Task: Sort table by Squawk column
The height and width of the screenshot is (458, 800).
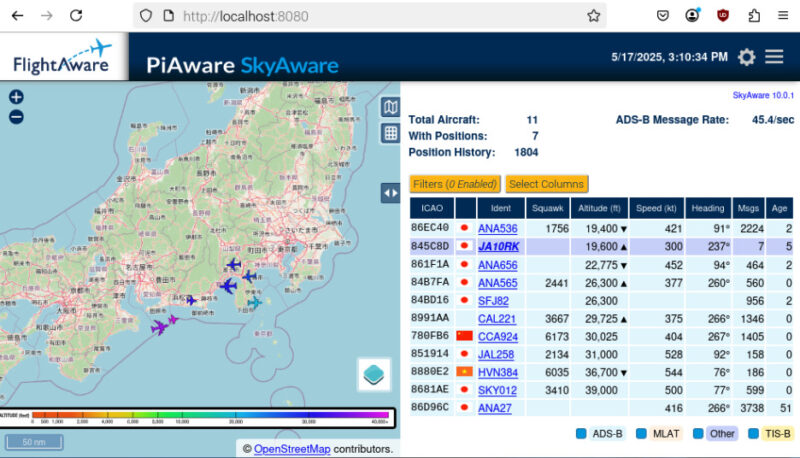Action: tap(547, 208)
